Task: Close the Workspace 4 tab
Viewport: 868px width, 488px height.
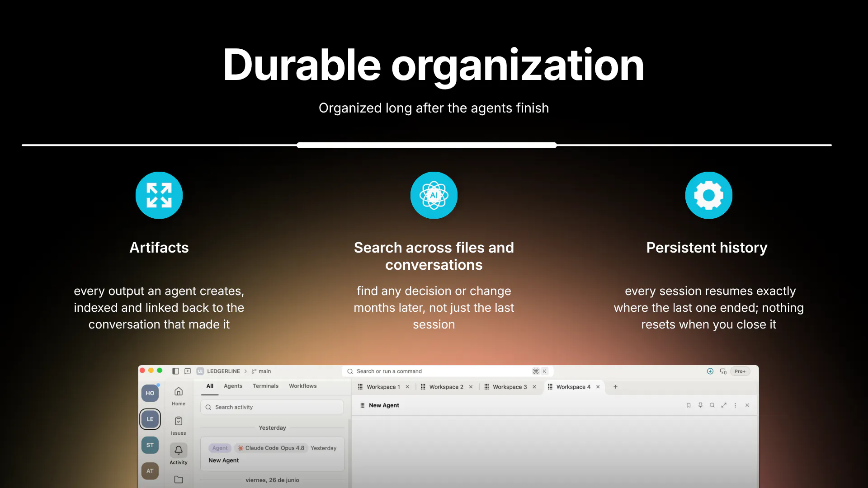Action: [x=598, y=387]
